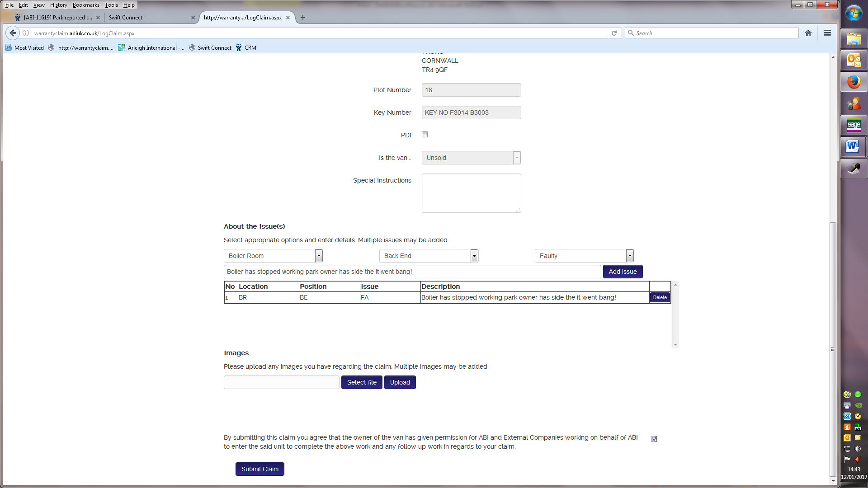Open the Back End position dropdown
Image resolution: width=868 pixels, height=488 pixels.
pos(474,256)
